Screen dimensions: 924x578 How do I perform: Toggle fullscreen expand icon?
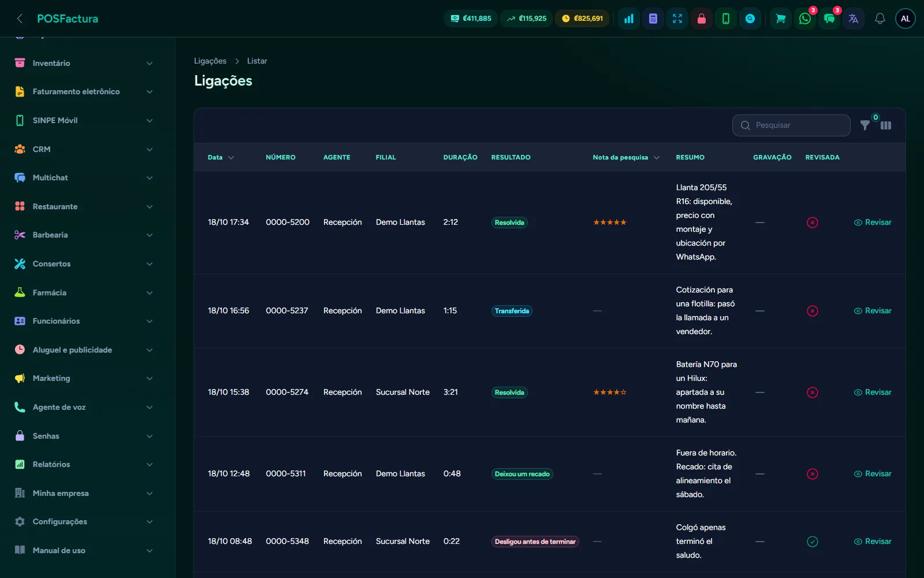pyautogui.click(x=677, y=18)
